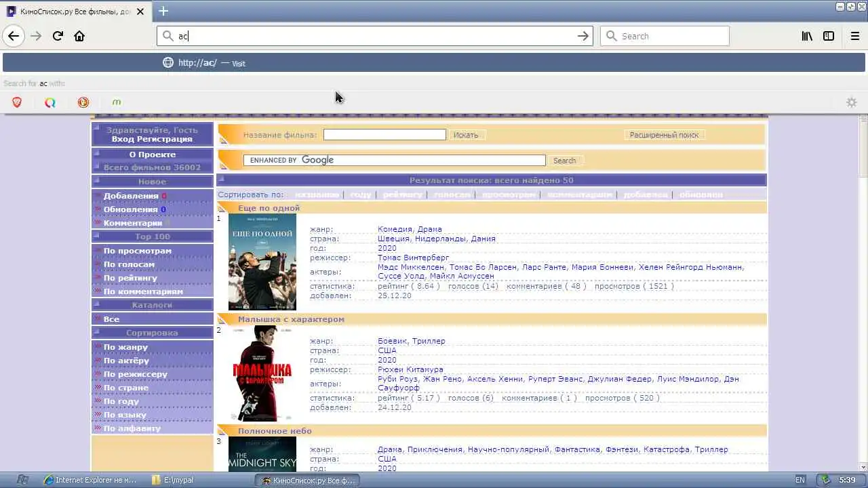Screen dimensions: 868x488
Task: Reload the page with the refresh icon
Action: click(58, 36)
